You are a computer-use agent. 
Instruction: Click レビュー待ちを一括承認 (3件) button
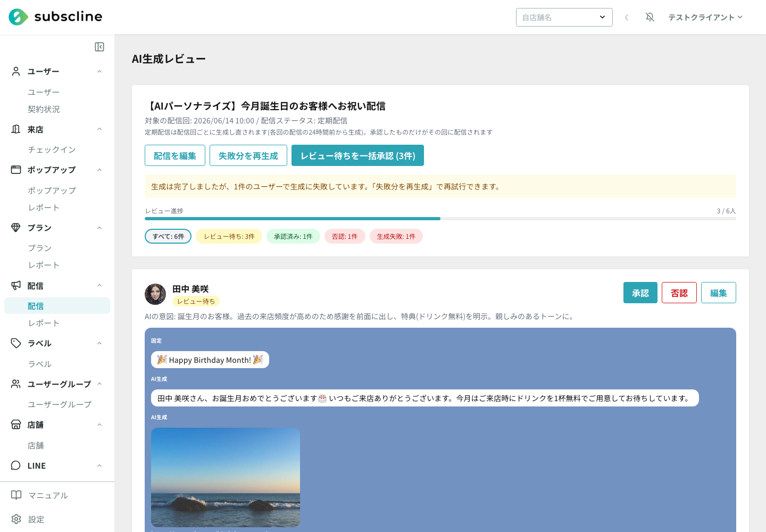pos(357,155)
